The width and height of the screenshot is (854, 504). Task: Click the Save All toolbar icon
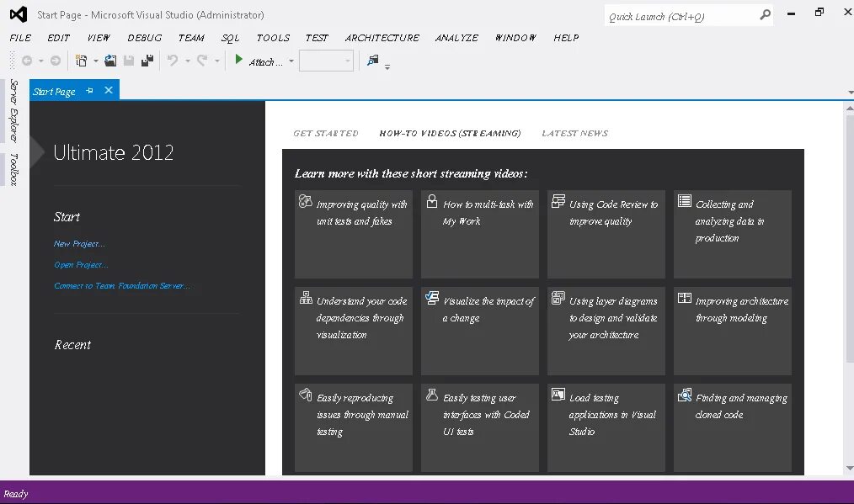(147, 61)
